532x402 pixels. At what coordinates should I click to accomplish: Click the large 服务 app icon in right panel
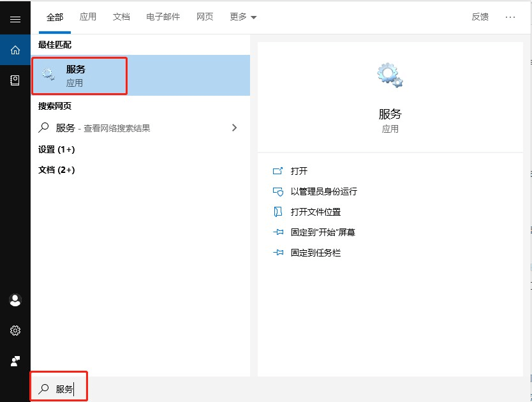(390, 73)
